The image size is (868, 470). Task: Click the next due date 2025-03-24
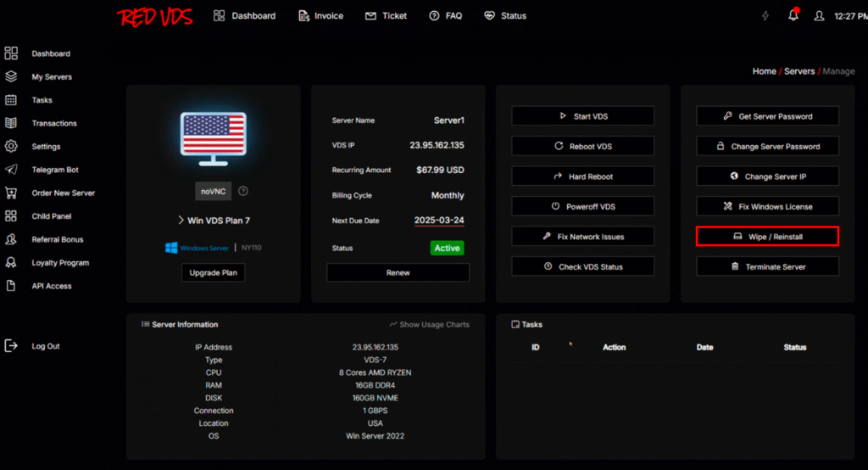439,221
